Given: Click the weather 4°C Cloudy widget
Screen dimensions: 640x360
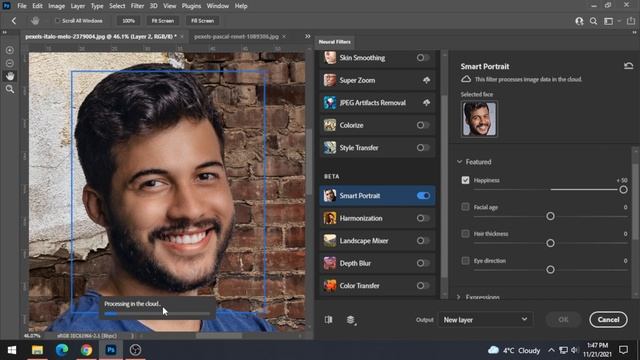Looking at the screenshot, I should [514, 350].
